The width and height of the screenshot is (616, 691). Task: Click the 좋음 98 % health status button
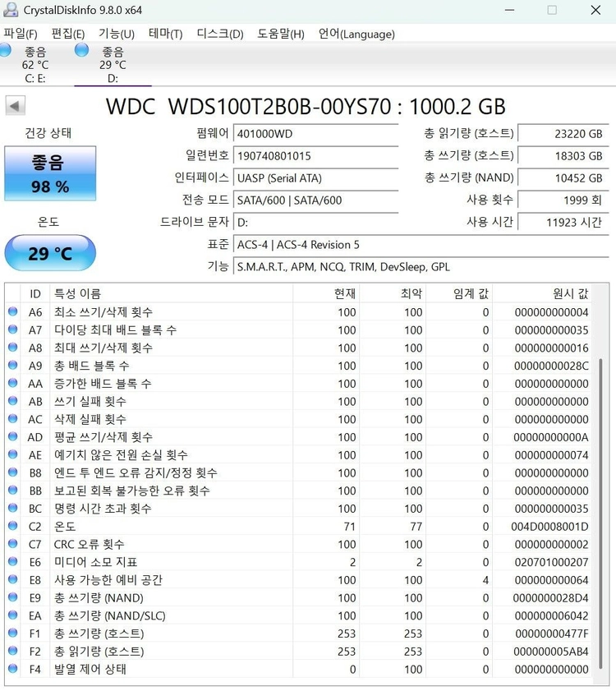[50, 173]
